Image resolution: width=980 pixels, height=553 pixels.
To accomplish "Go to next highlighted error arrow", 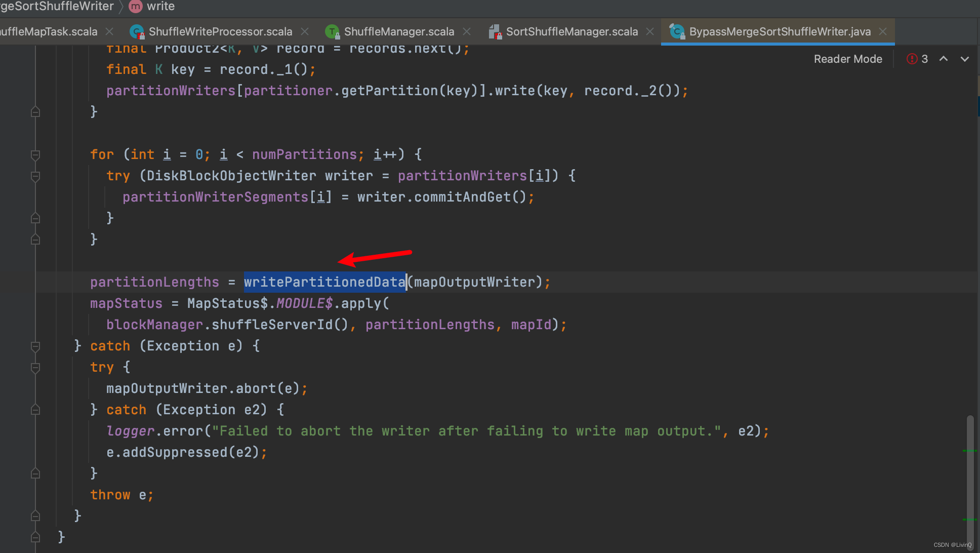I will coord(965,59).
